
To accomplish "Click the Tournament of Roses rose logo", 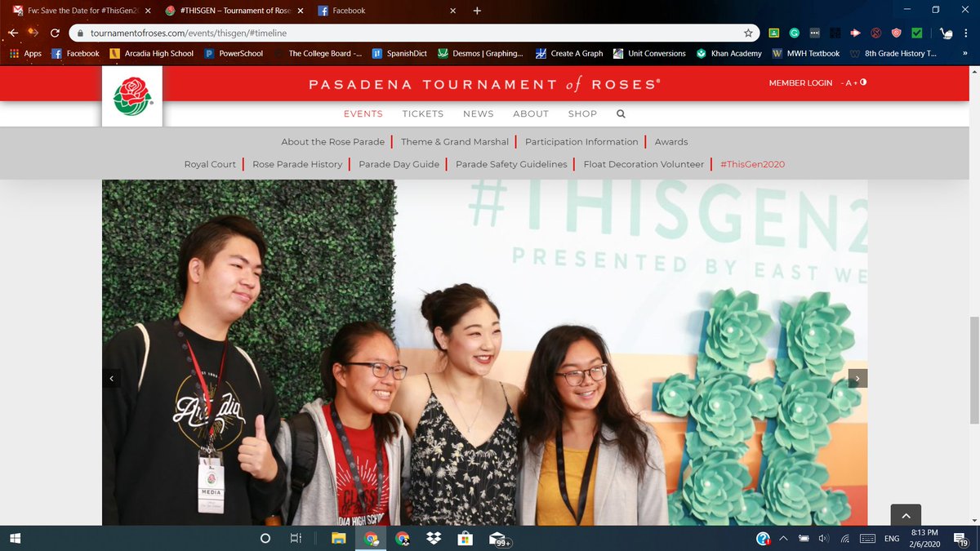I will pos(132,96).
